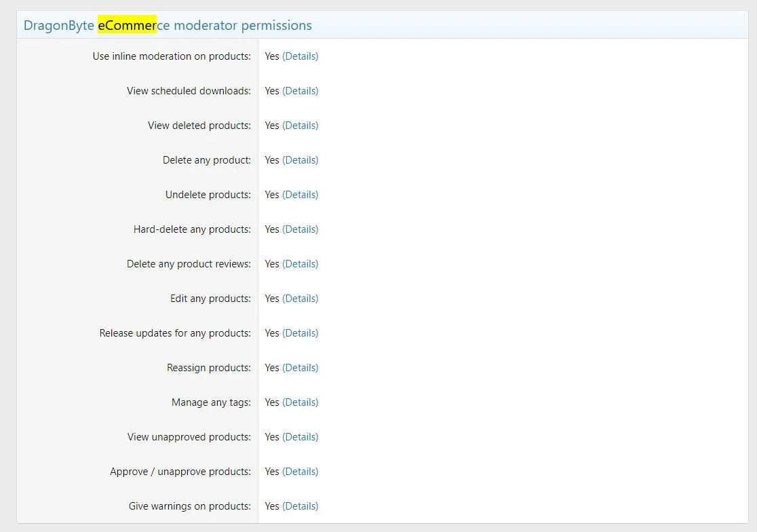Select the 'Use inline moderation on products:' label
Image resolution: width=757 pixels, height=532 pixels.
[172, 56]
